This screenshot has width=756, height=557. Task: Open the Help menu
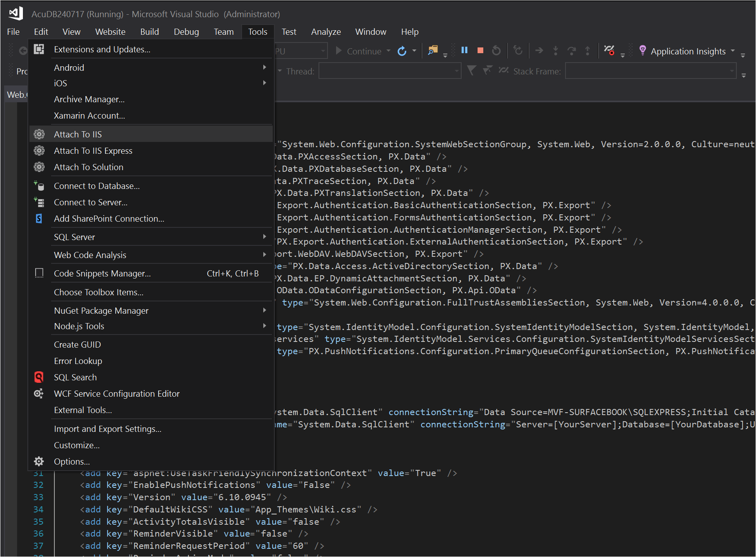tap(410, 31)
